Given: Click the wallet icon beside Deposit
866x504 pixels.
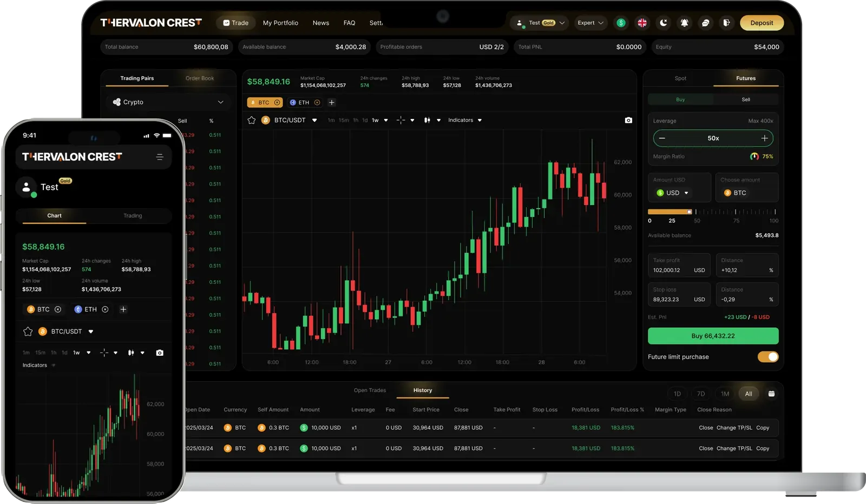Looking at the screenshot, I should [727, 23].
